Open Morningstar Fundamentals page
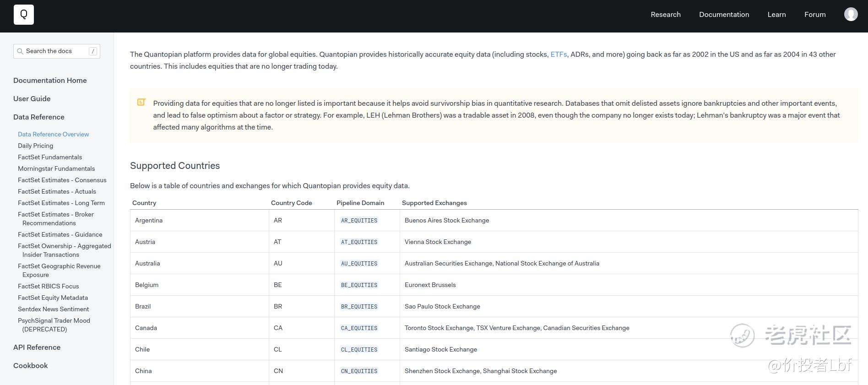The height and width of the screenshot is (385, 868). (56, 168)
